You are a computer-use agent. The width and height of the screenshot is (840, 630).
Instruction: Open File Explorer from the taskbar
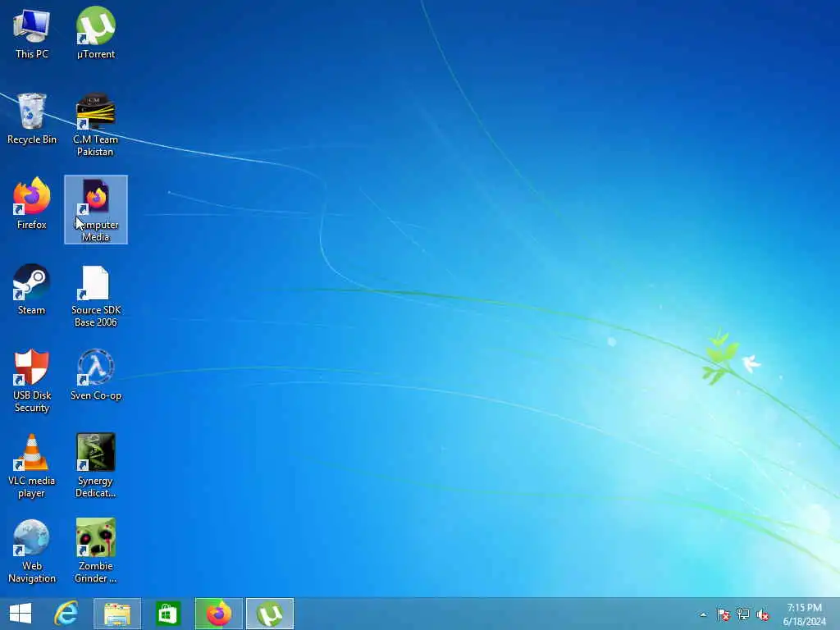click(117, 614)
